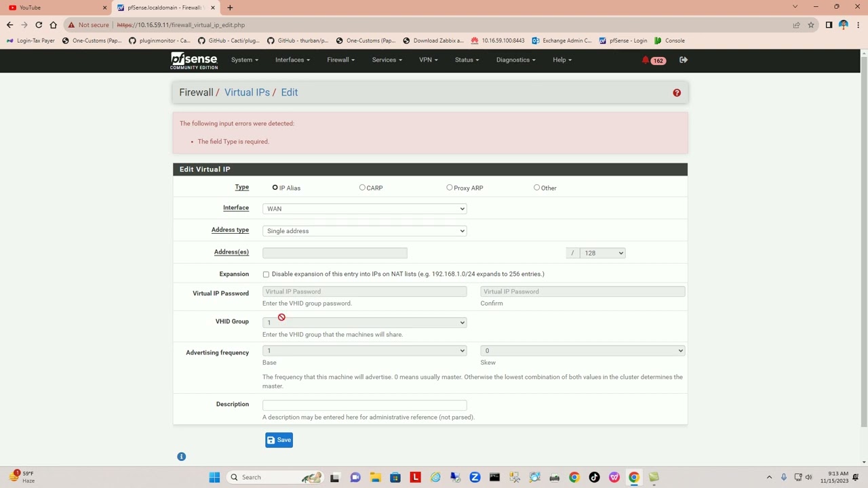Open Help menu in navbar
Screen dimensions: 868x488
click(561, 60)
